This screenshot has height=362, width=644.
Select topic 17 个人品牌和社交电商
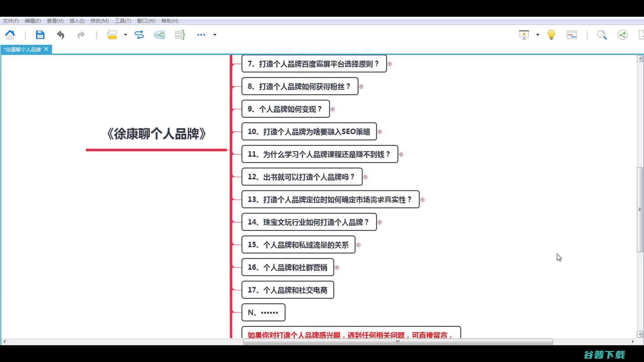click(287, 290)
